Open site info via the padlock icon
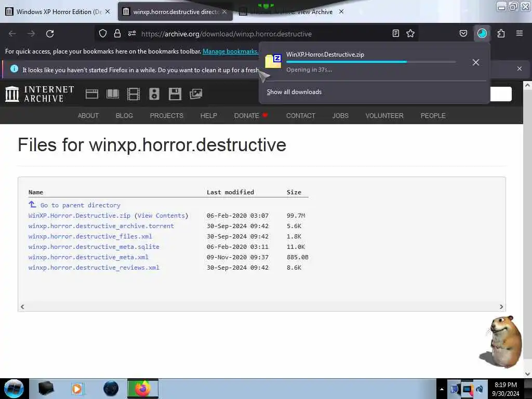The image size is (532, 399). click(117, 33)
